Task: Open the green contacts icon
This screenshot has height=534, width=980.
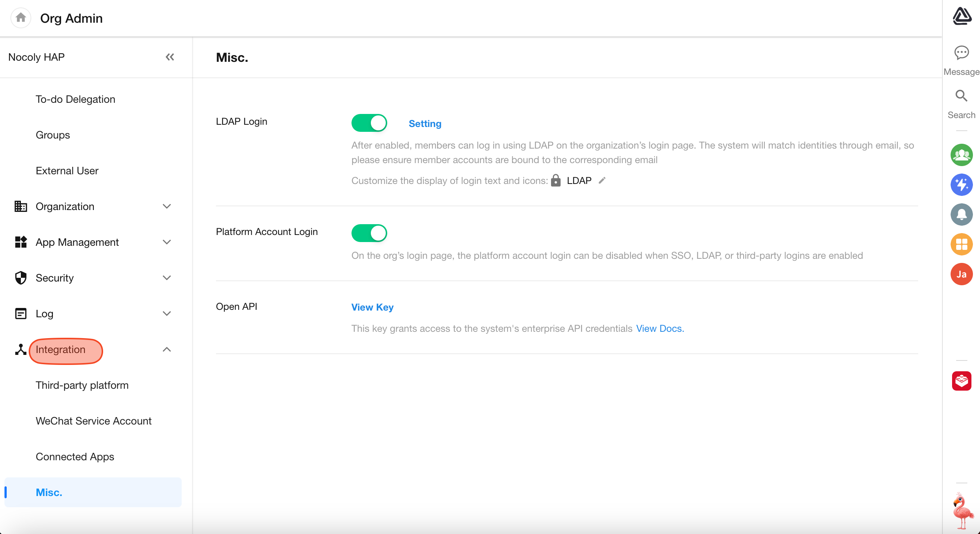Action: tap(961, 155)
